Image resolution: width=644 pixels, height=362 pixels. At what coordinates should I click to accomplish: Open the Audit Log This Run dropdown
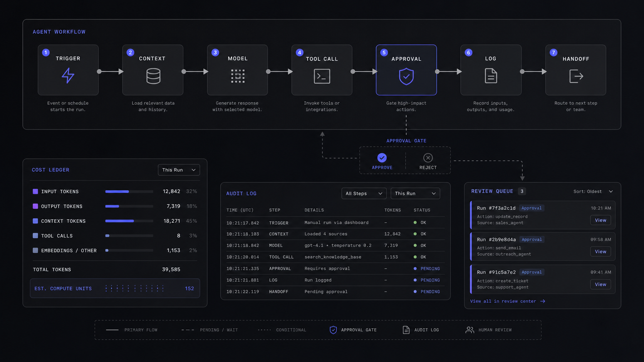(415, 194)
